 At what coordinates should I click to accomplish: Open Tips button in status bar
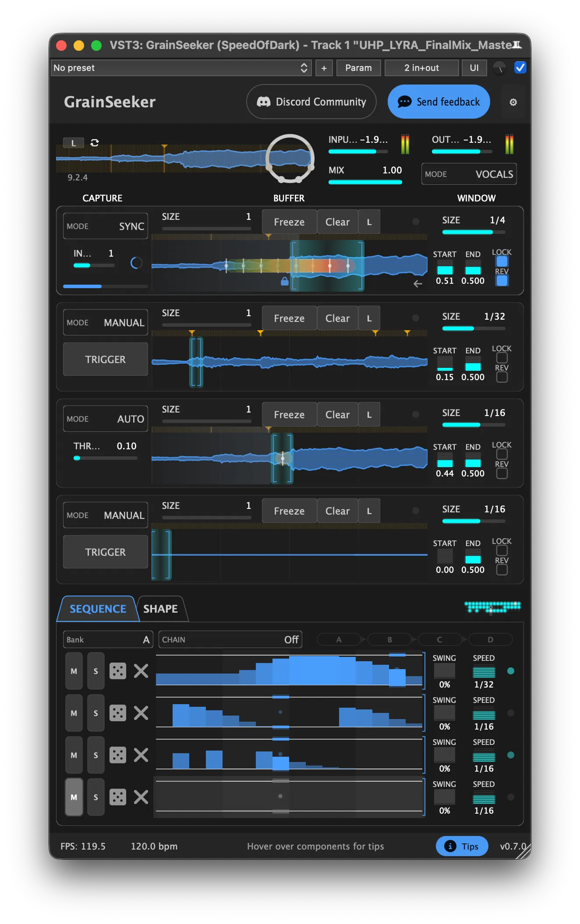pos(462,846)
